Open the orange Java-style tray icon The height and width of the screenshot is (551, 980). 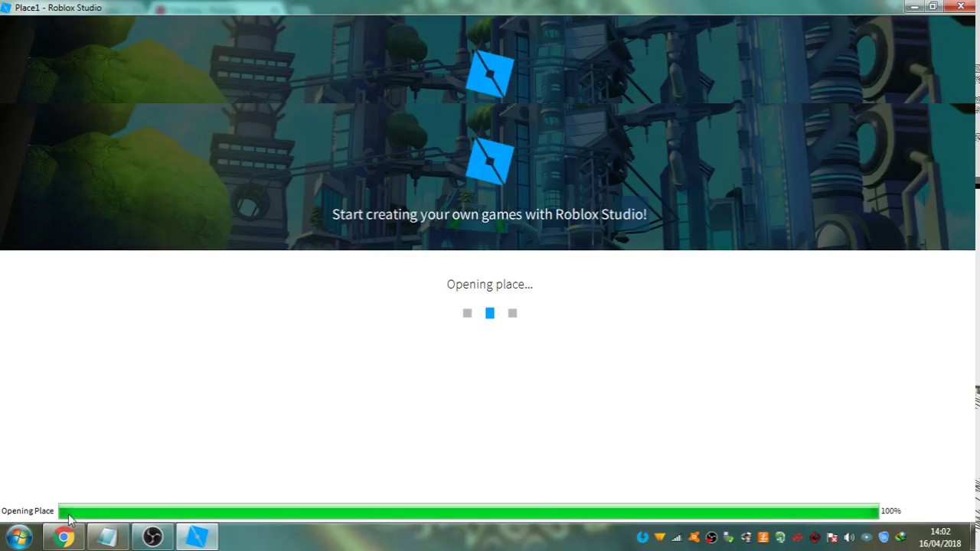(x=763, y=537)
